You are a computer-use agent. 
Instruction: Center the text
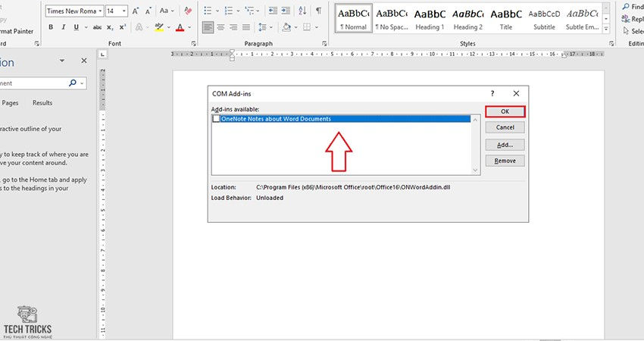point(221,27)
